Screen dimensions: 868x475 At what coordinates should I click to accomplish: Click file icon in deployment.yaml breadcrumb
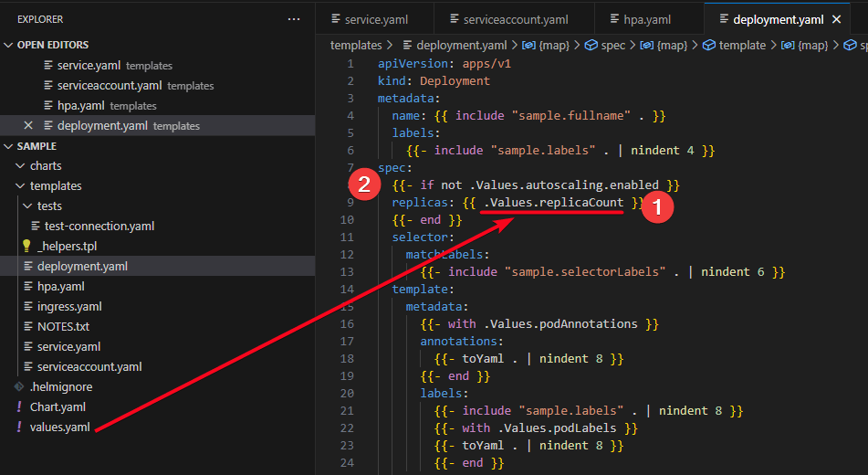[x=407, y=46]
